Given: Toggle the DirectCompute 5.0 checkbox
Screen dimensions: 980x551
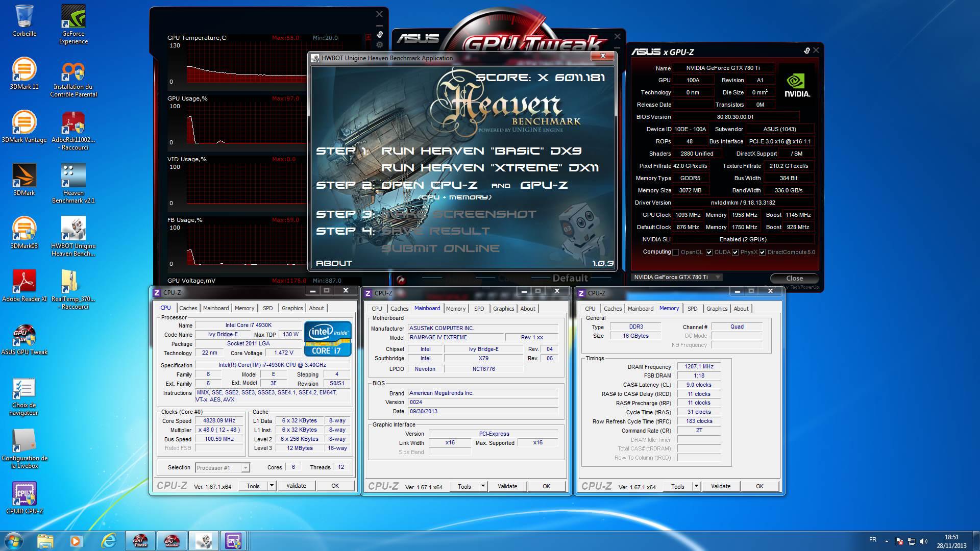Looking at the screenshot, I should pyautogui.click(x=762, y=253).
